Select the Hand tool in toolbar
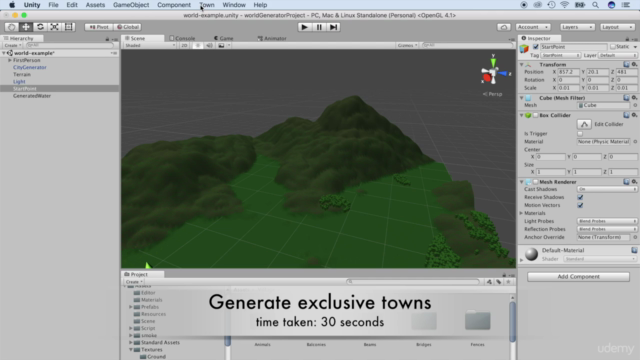The width and height of the screenshot is (640, 360). (11, 27)
